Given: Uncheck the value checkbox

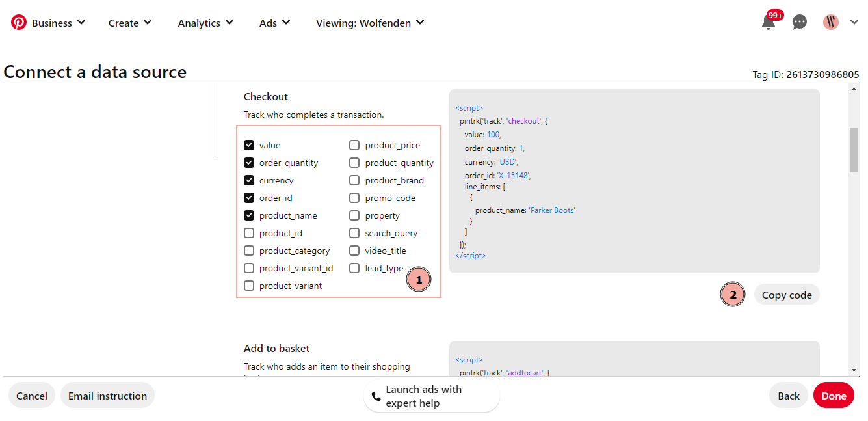Looking at the screenshot, I should click(x=249, y=145).
